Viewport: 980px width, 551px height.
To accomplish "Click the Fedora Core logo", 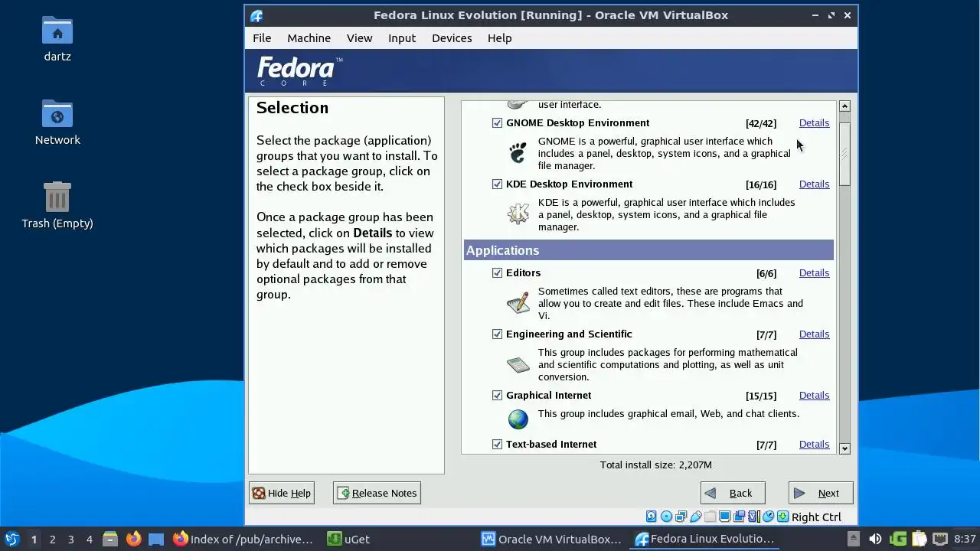I will pyautogui.click(x=299, y=71).
